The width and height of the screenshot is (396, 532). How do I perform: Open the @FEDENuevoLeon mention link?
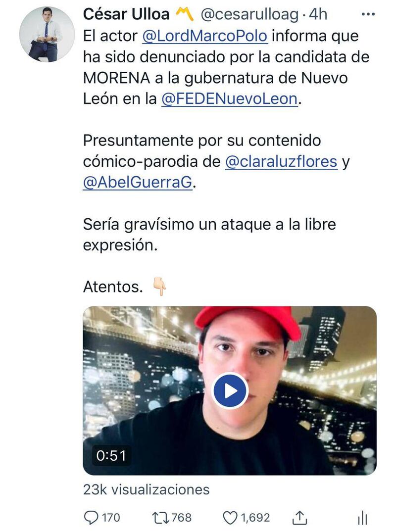click(x=230, y=99)
